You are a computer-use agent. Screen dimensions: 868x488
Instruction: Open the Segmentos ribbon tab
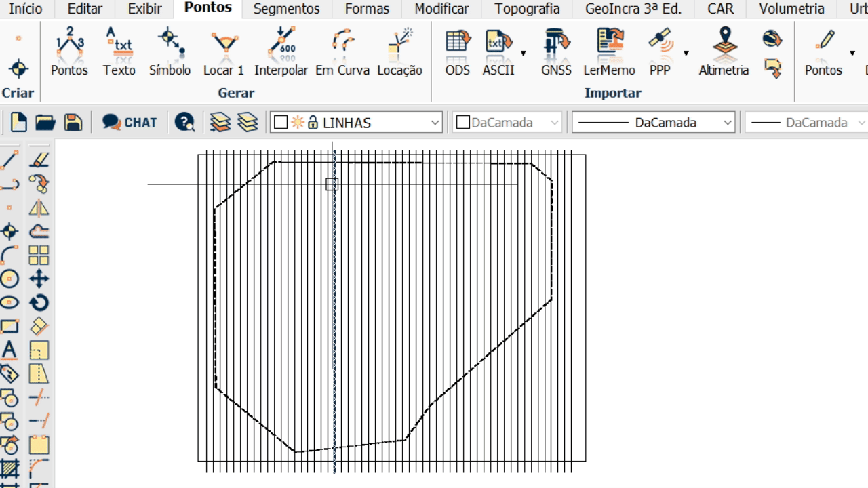[286, 9]
